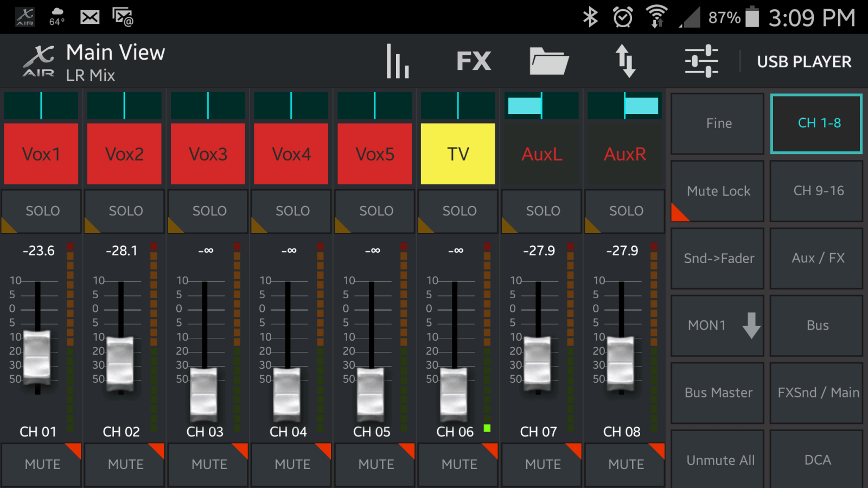
Task: Enable Mute Lock
Action: [717, 191]
